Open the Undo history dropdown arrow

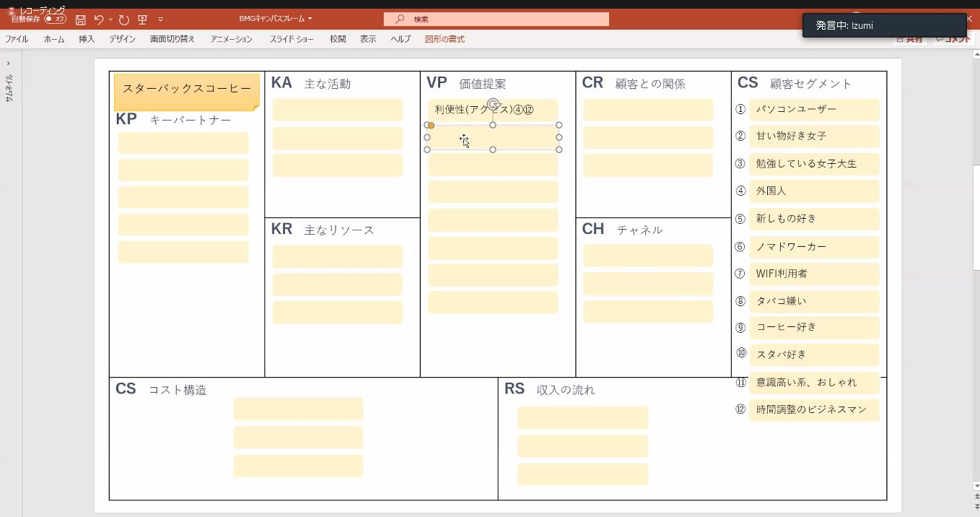[x=110, y=19]
